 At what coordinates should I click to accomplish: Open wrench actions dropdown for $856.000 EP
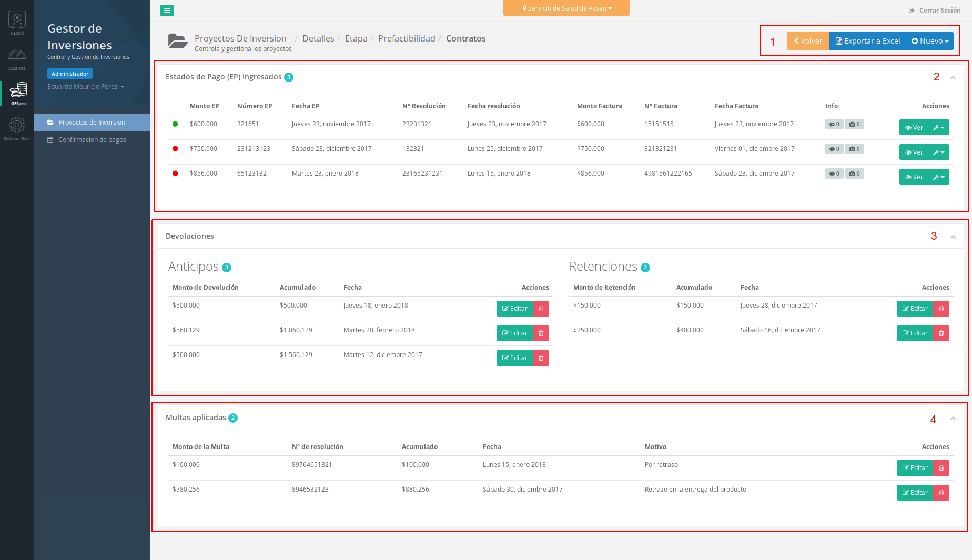[939, 177]
